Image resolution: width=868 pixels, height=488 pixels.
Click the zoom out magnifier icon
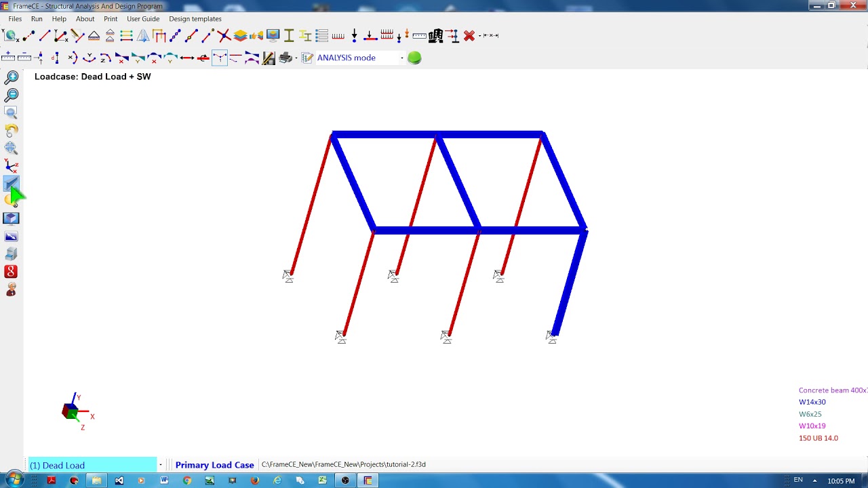12,95
